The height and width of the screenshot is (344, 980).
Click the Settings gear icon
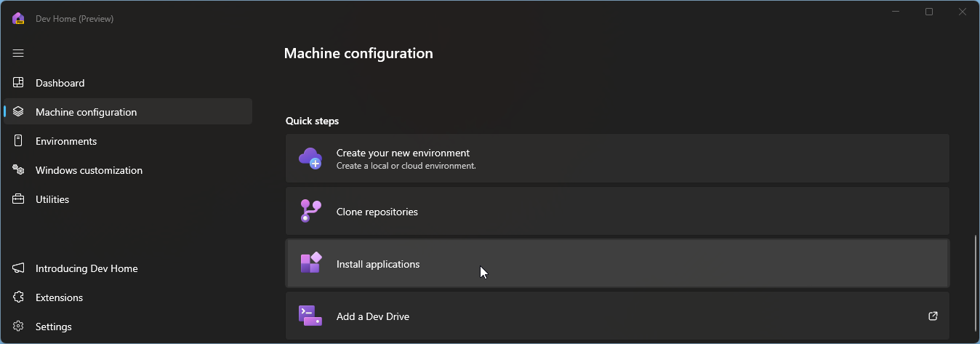[19, 327]
